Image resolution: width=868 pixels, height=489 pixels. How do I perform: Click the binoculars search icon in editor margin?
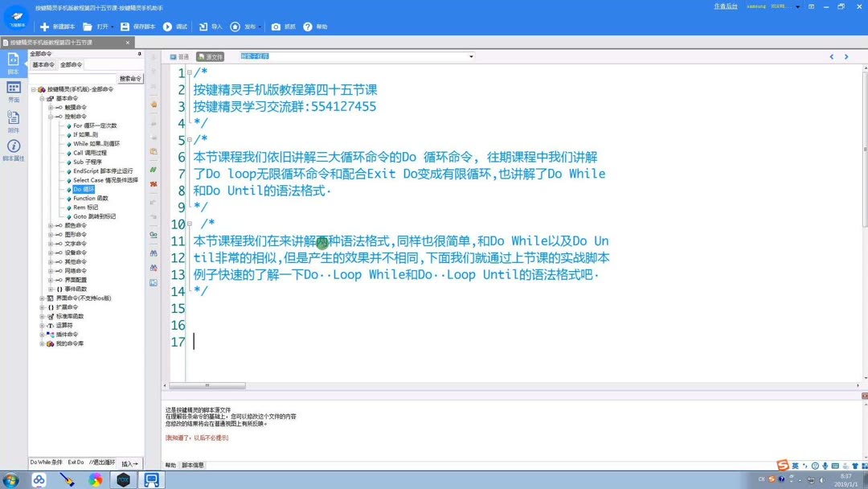pyautogui.click(x=154, y=252)
